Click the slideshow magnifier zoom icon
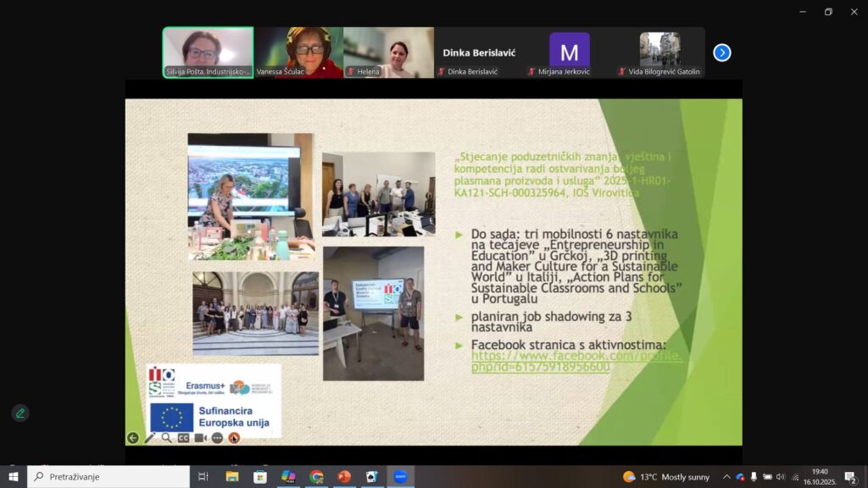Viewport: 868px width, 488px height. [166, 438]
